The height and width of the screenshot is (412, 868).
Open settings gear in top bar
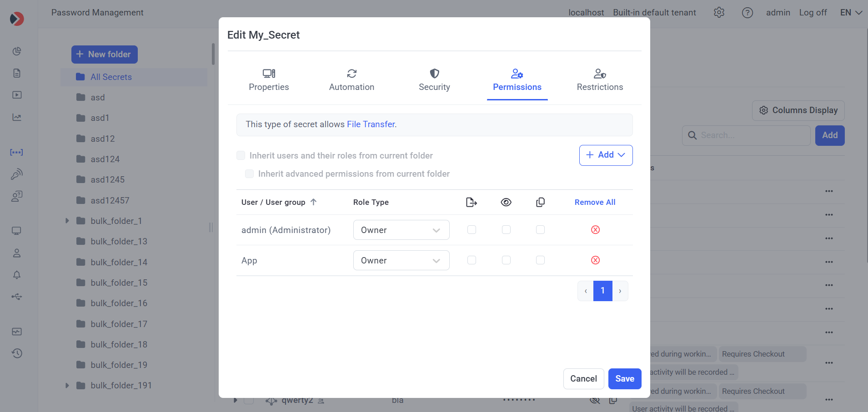click(719, 13)
